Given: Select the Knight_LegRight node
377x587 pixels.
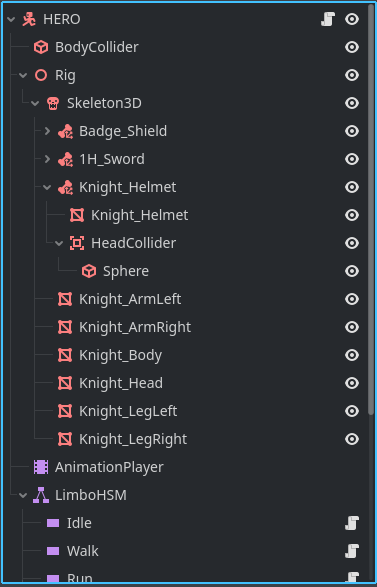Looking at the screenshot, I should (x=133, y=439).
